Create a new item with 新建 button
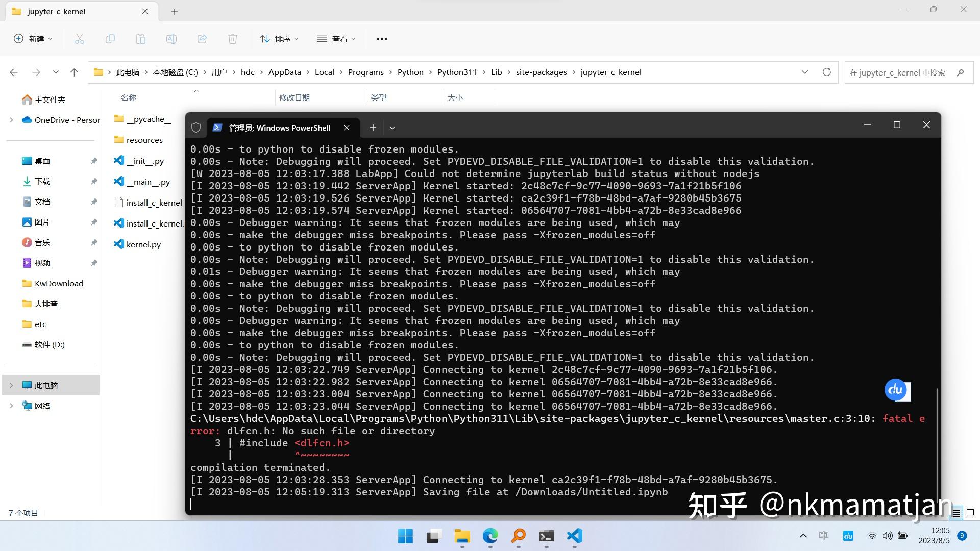 (32, 39)
